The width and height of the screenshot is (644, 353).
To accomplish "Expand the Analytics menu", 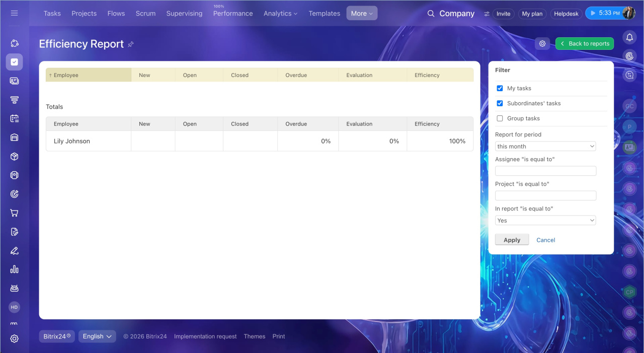I will point(280,14).
